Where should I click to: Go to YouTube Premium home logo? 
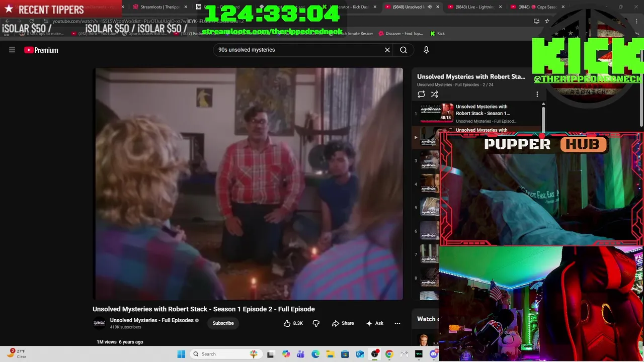pos(41,50)
